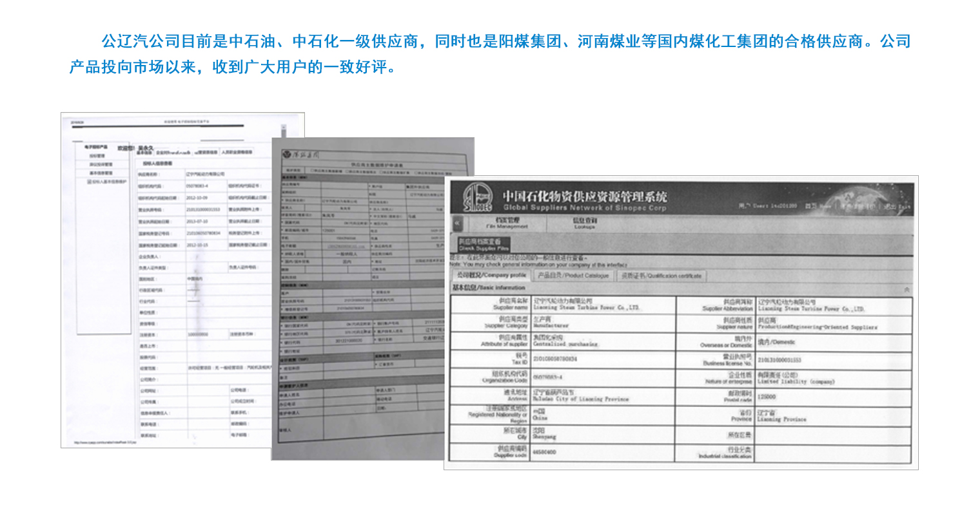Click the Postal code value 125000

[x=767, y=397]
